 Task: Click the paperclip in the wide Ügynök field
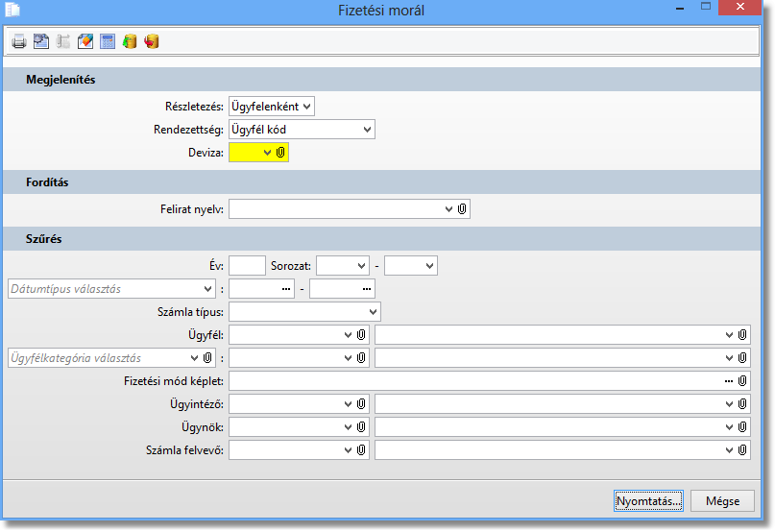742,427
